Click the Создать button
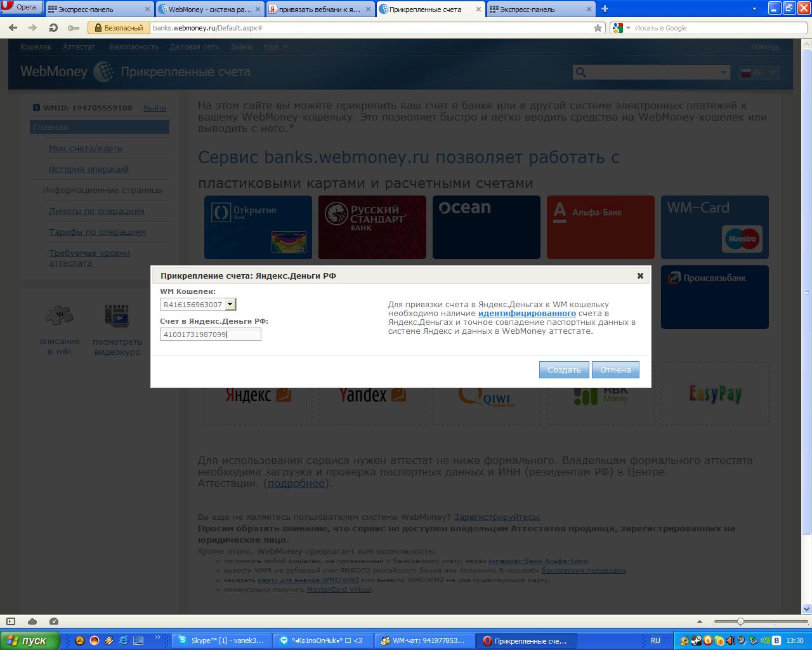Screen dimensions: 812x650 click(x=564, y=370)
